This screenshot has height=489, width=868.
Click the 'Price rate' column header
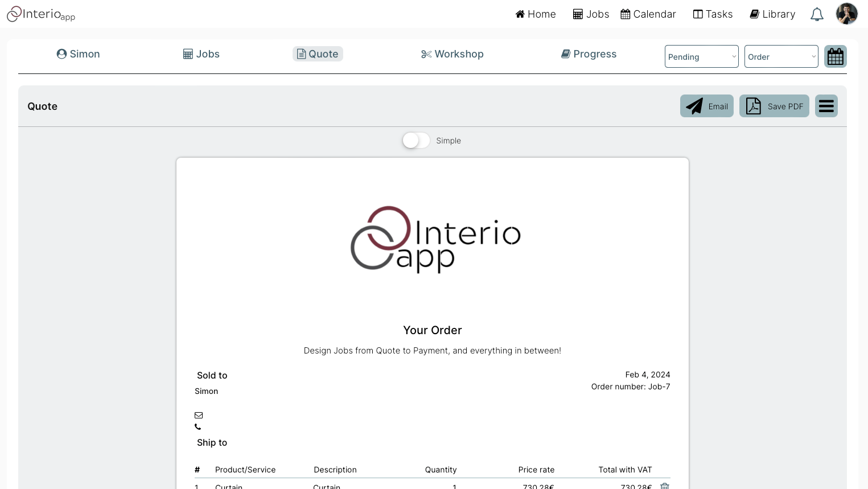(x=536, y=470)
